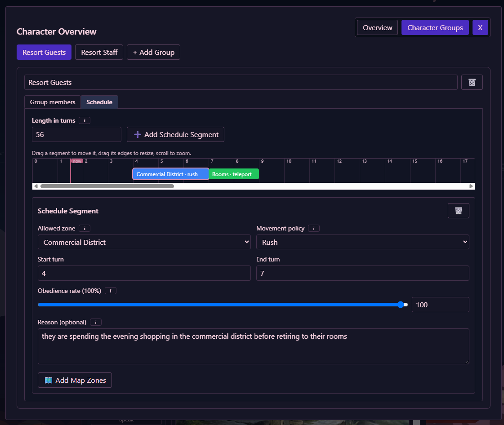Click the timeline scrollbar right arrow
504x425 pixels.
click(471, 186)
